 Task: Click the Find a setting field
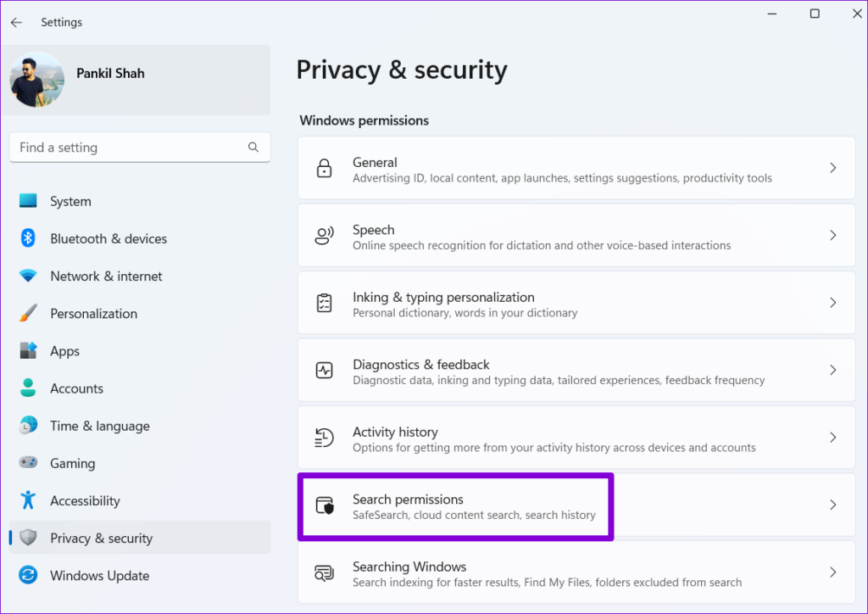(x=127, y=147)
